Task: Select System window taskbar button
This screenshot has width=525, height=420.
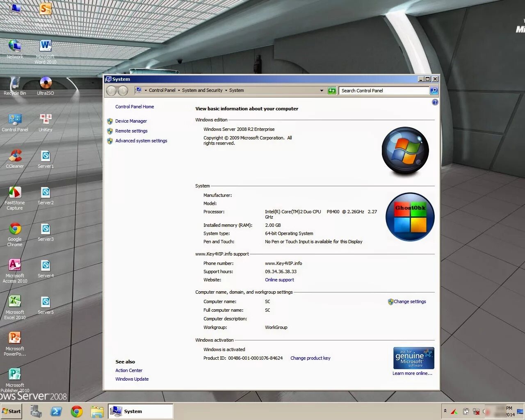Action: pos(141,411)
